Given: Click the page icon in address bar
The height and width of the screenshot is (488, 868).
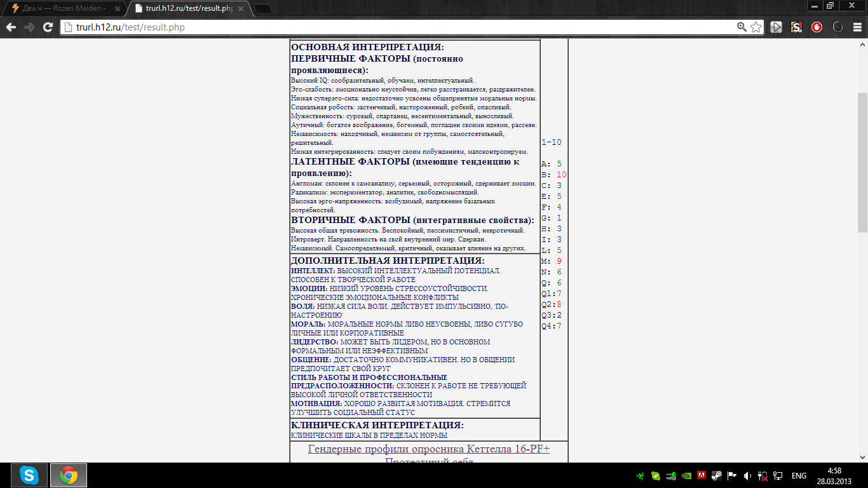Looking at the screenshot, I should click(x=69, y=27).
